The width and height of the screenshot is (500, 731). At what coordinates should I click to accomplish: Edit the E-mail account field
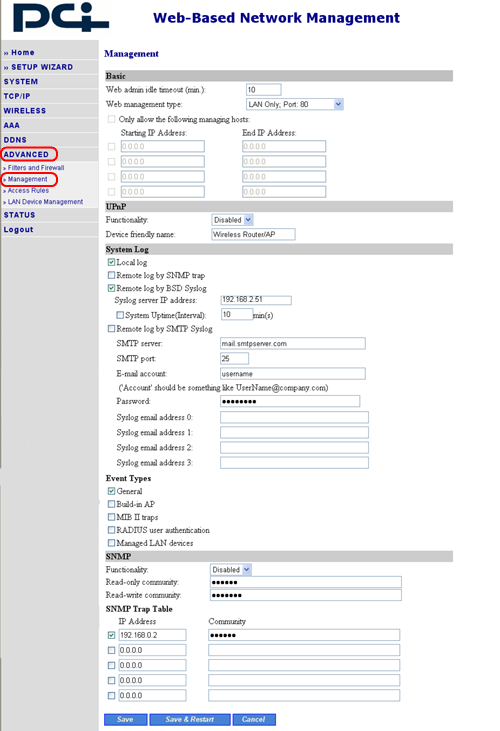click(293, 373)
